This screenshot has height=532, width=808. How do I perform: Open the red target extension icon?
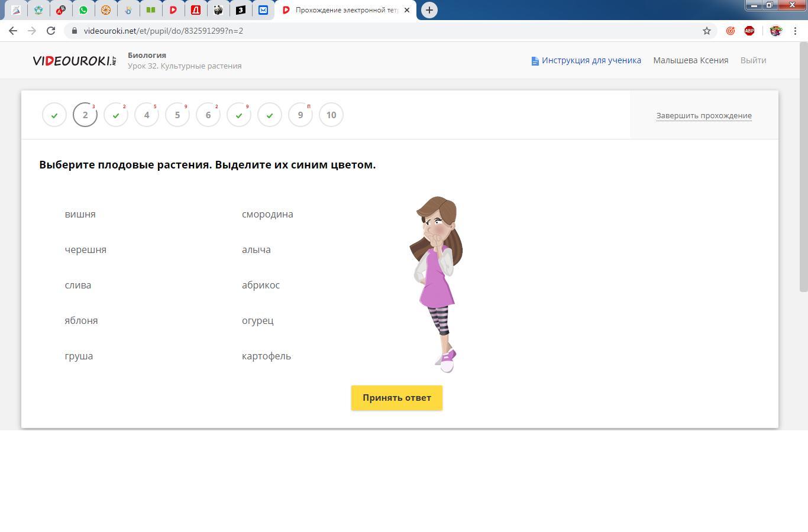click(x=731, y=31)
